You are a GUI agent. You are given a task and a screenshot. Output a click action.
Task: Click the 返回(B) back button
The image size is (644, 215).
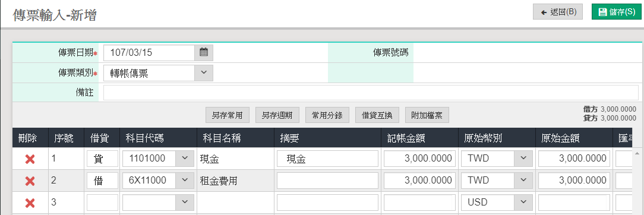point(558,12)
